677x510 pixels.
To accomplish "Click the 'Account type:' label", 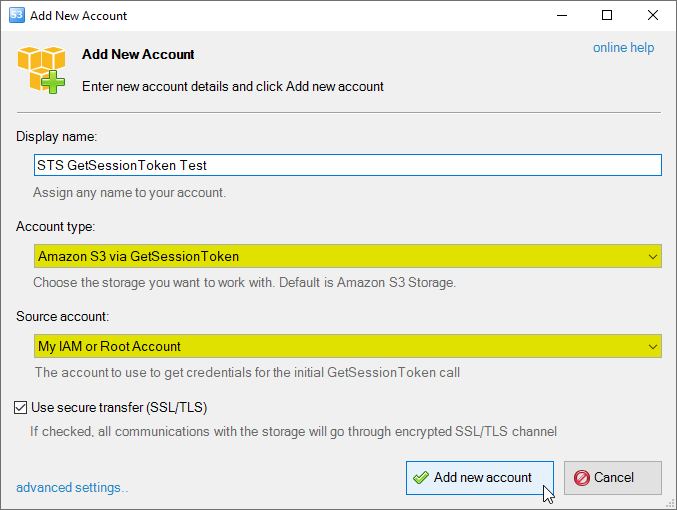I will coord(56,226).
